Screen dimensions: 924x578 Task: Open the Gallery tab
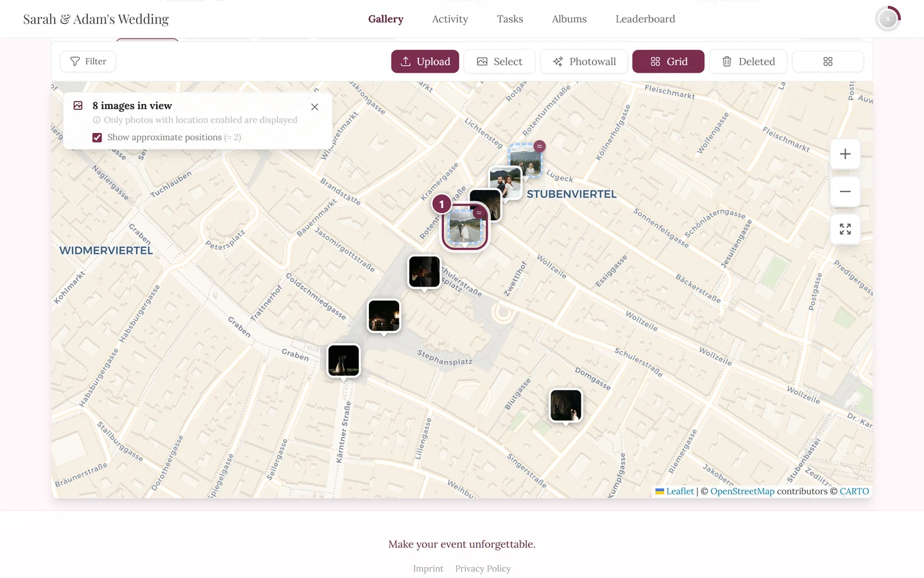[386, 19]
